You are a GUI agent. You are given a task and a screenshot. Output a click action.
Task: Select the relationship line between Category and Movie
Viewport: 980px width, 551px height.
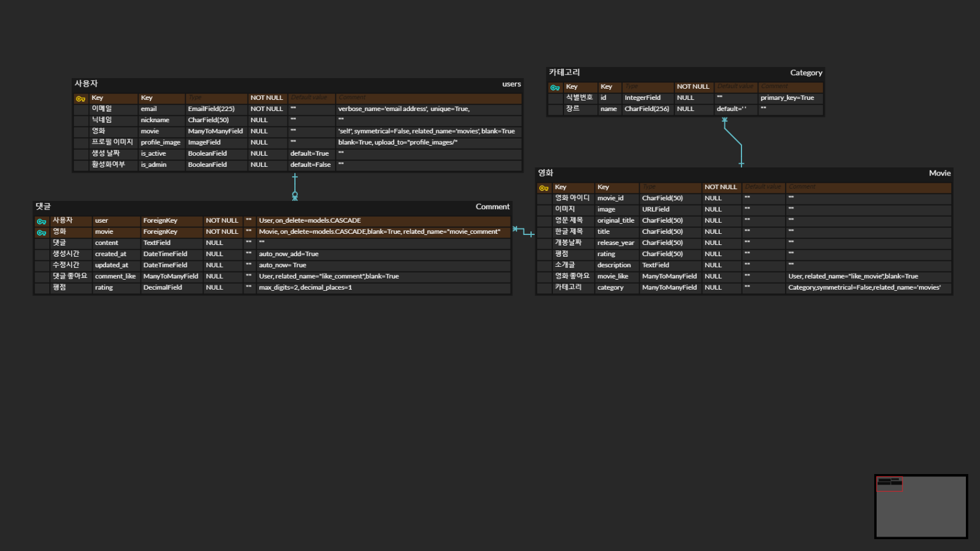coord(733,141)
